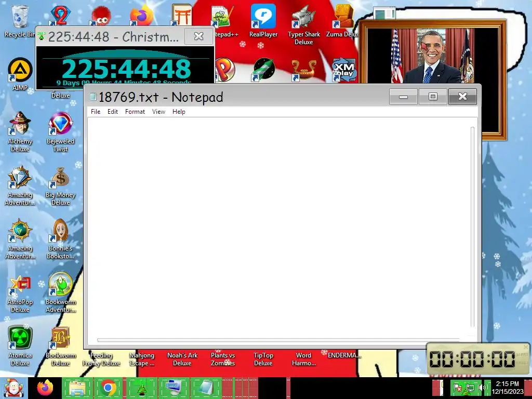
Task: Open Mahjong Escape shortcut label
Action: (x=141, y=359)
